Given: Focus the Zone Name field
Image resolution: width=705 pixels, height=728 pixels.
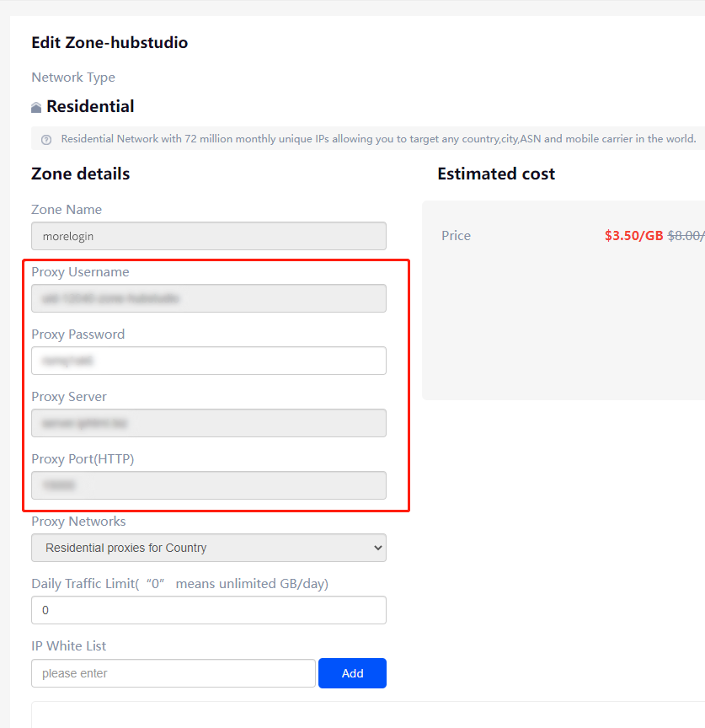Looking at the screenshot, I should [x=208, y=236].
